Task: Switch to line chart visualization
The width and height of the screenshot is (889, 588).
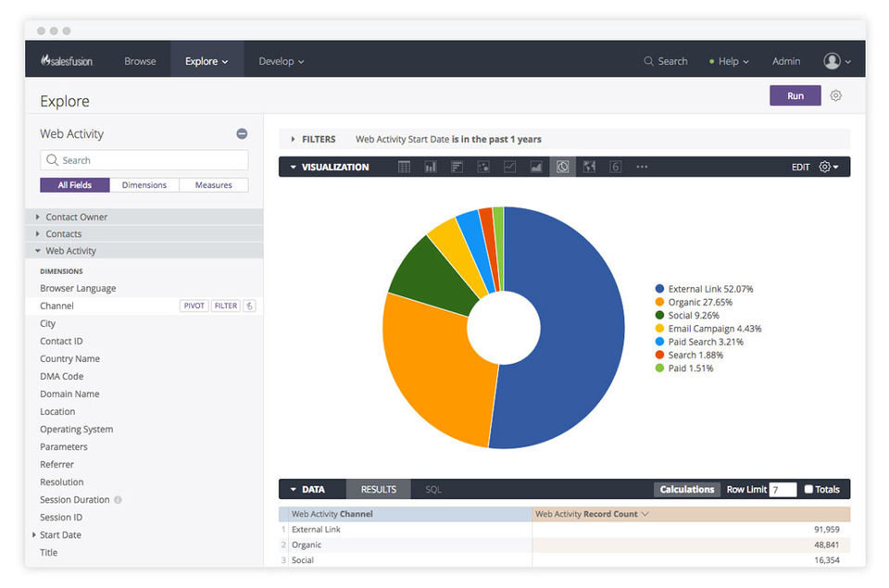Action: [509, 167]
